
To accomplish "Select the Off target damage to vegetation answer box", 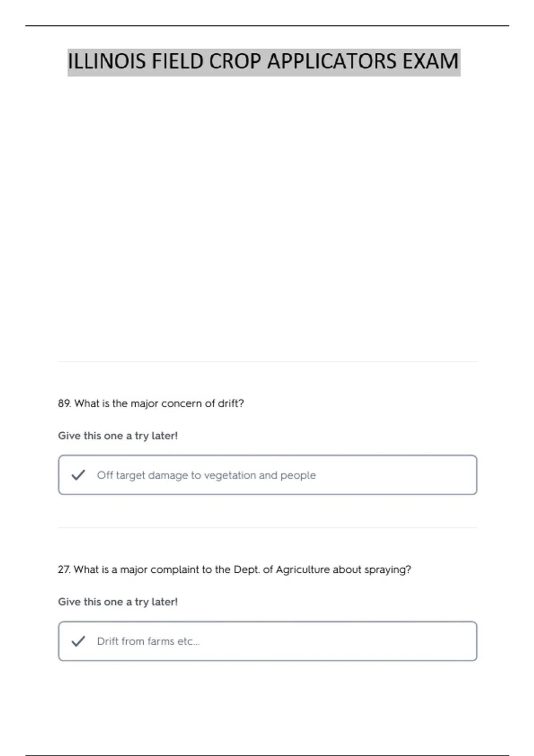I will click(x=267, y=475).
